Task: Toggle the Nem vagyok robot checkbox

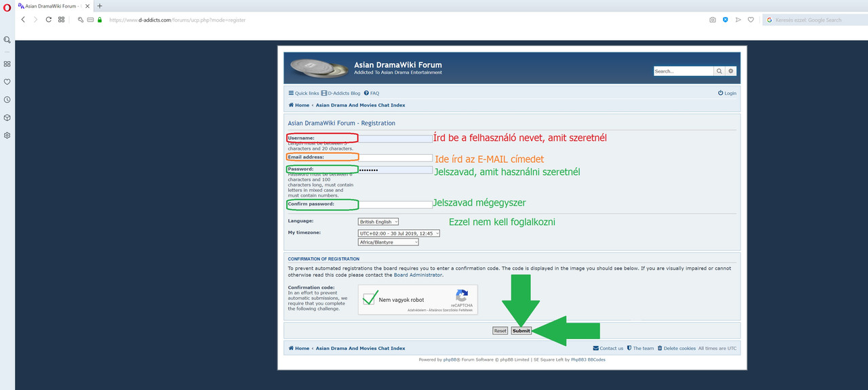Action: coord(370,299)
